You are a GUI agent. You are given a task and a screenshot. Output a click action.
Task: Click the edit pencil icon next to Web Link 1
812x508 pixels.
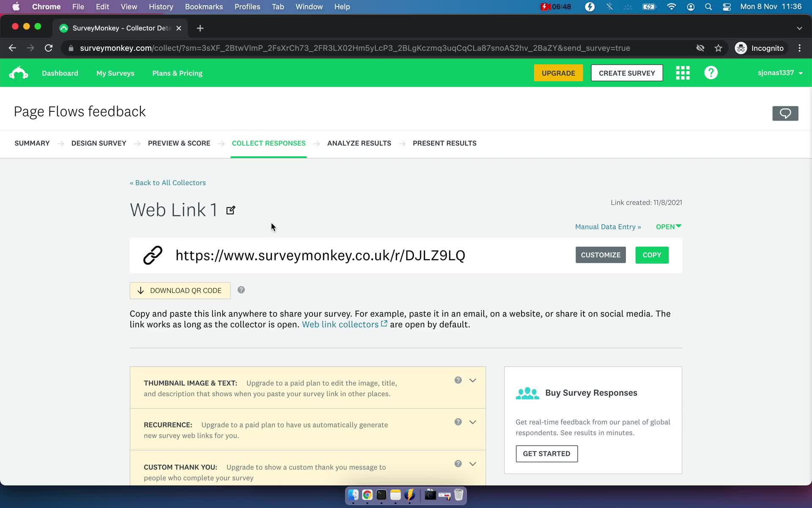[231, 210]
